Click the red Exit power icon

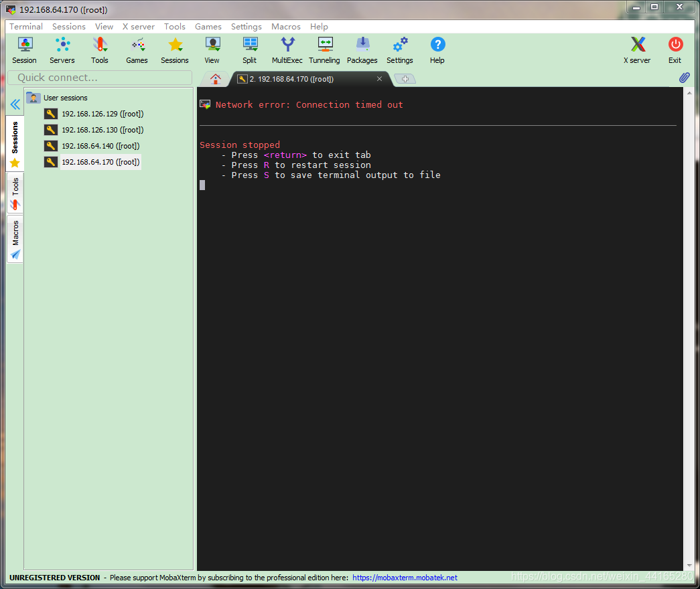tap(675, 50)
